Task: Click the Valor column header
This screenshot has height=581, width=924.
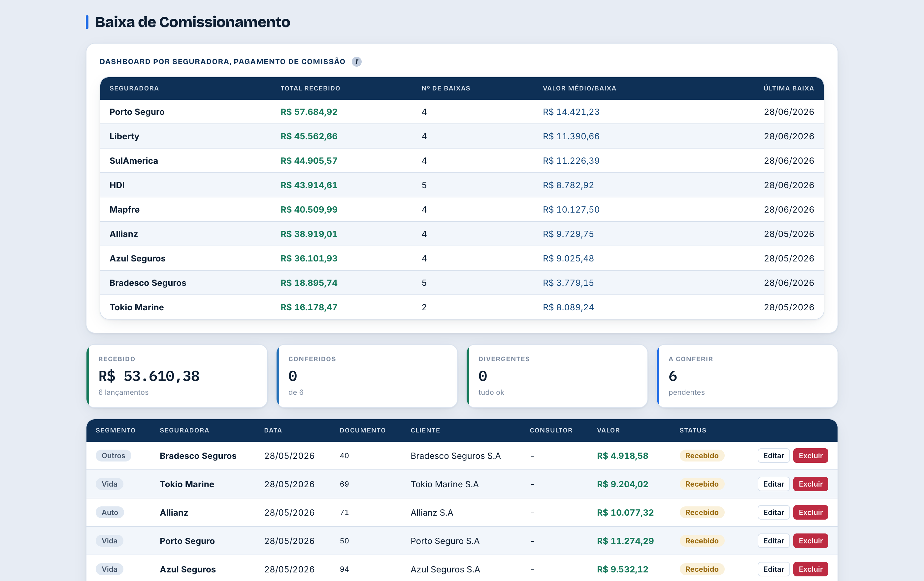Action: [608, 430]
